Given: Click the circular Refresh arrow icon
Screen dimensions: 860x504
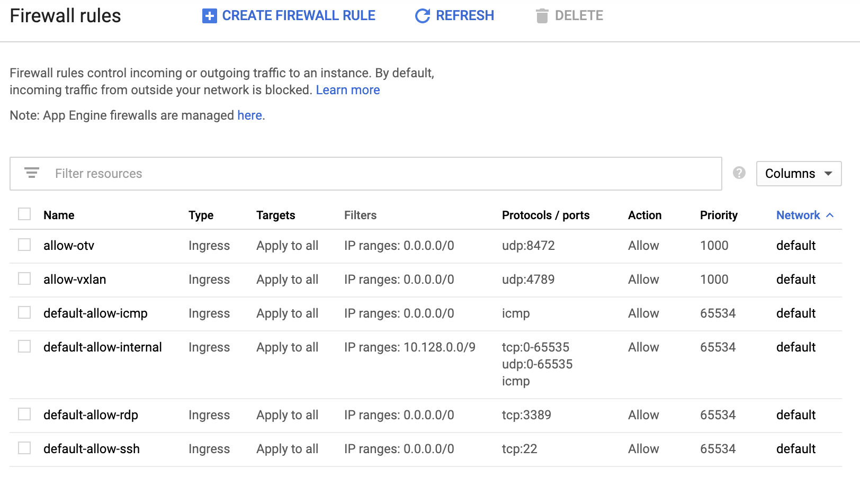Looking at the screenshot, I should coord(422,16).
